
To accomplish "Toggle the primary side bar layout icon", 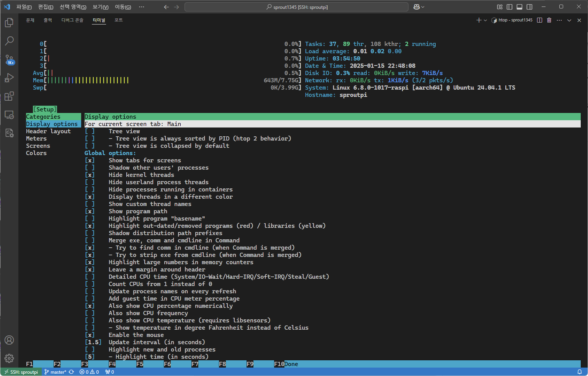I will click(x=510, y=7).
